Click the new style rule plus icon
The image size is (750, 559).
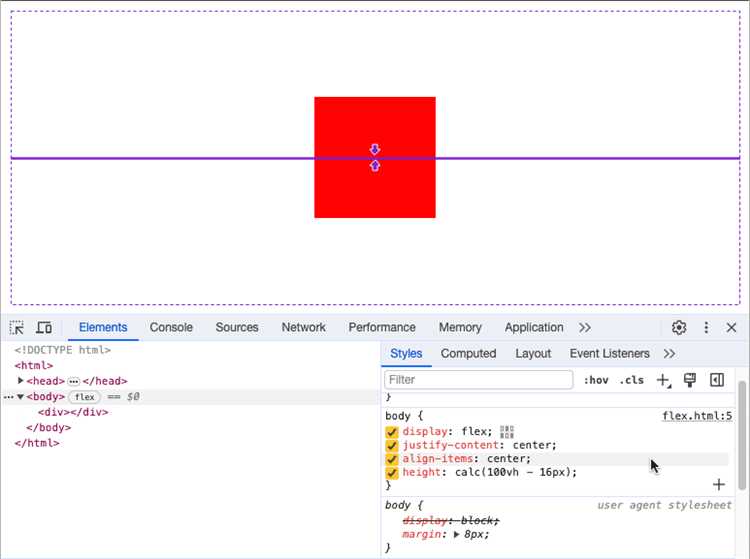coord(663,380)
